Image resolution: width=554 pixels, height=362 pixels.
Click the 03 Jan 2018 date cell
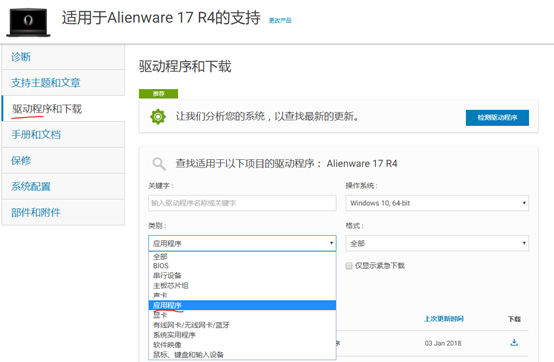pos(443,343)
